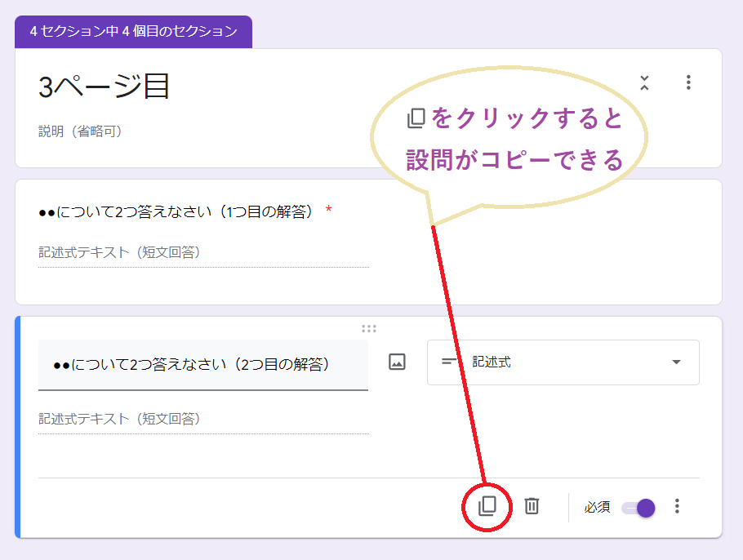Click the 説明（省略可） description field
The width and height of the screenshot is (743, 560).
tap(65, 131)
